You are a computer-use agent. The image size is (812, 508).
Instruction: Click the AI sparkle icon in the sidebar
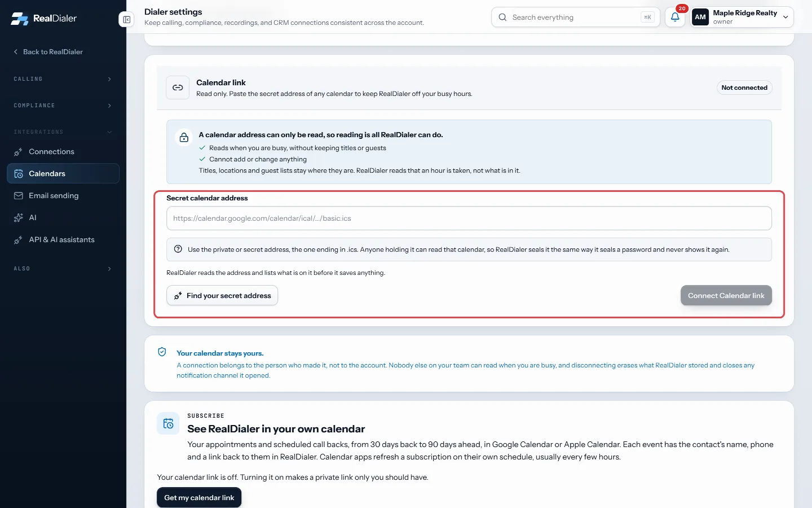point(18,218)
